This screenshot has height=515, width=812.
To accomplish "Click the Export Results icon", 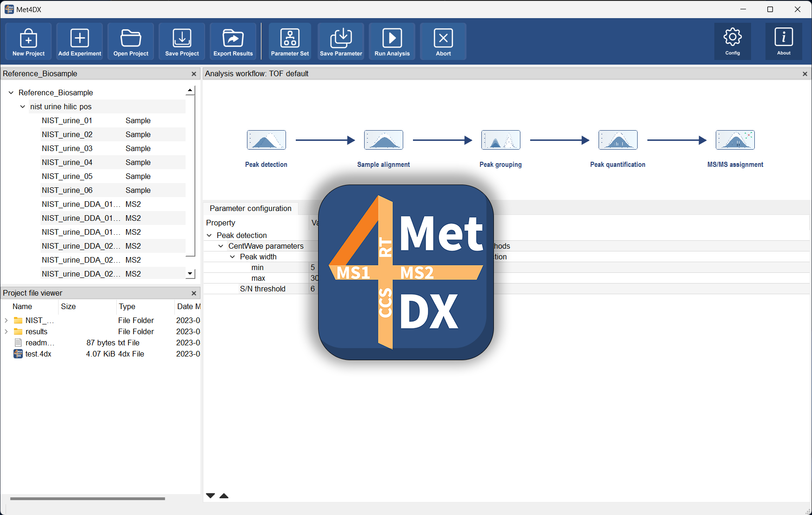I will click(x=233, y=41).
